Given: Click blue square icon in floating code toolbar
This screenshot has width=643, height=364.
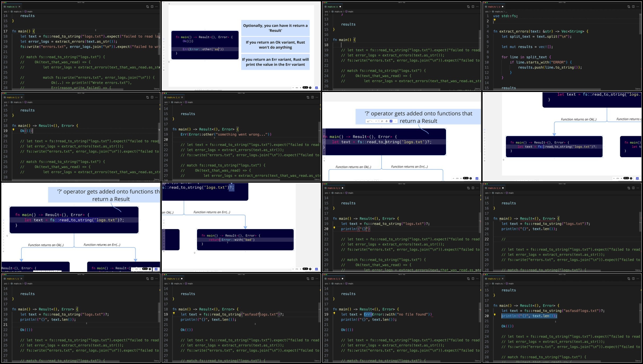Looking at the screenshot, I should point(391,121).
